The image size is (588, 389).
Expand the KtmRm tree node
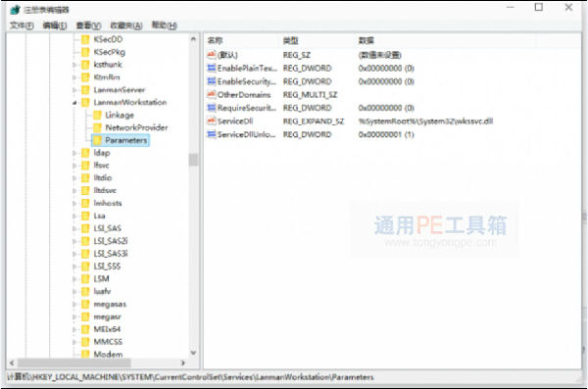pyautogui.click(x=74, y=77)
